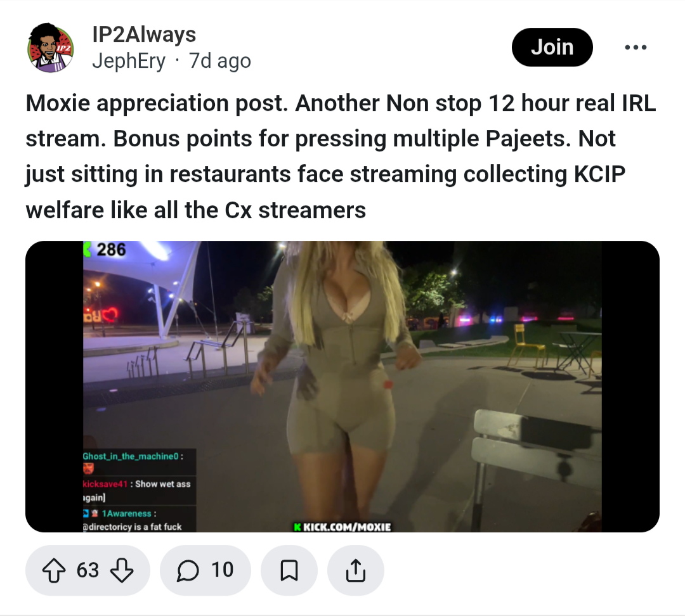Image resolution: width=685 pixels, height=616 pixels.
Task: Click the green Kick logo beside 286
Action: coord(87,249)
